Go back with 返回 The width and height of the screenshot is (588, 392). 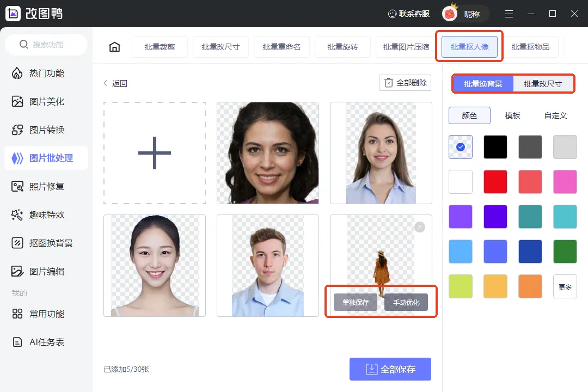pyautogui.click(x=115, y=83)
